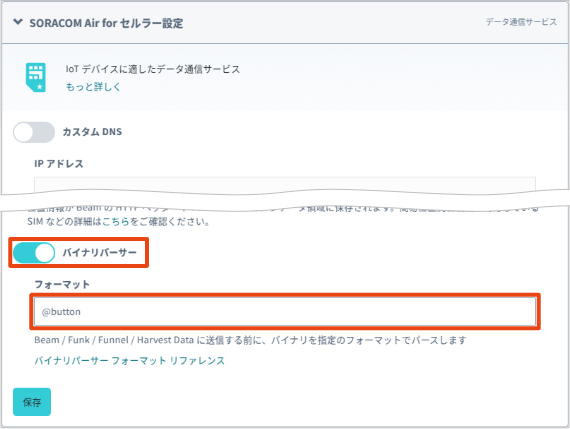
Task: Click the 保存 button
Action: [x=32, y=402]
